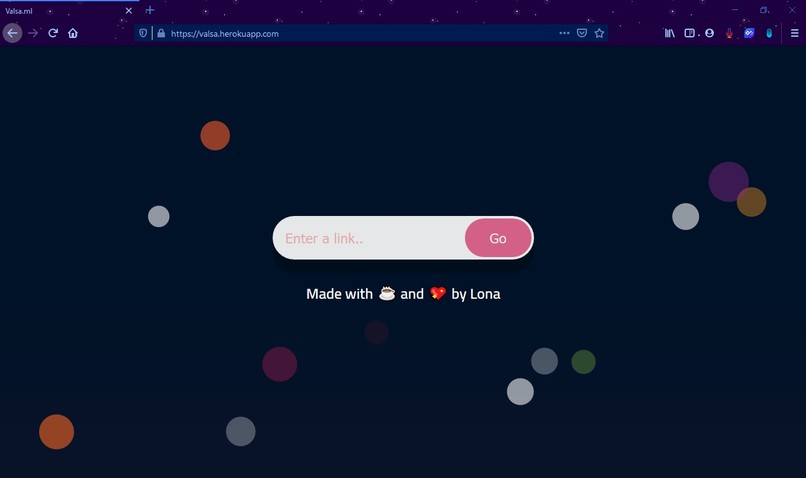806x478 pixels.
Task: Open the hamburger application menu
Action: click(795, 33)
